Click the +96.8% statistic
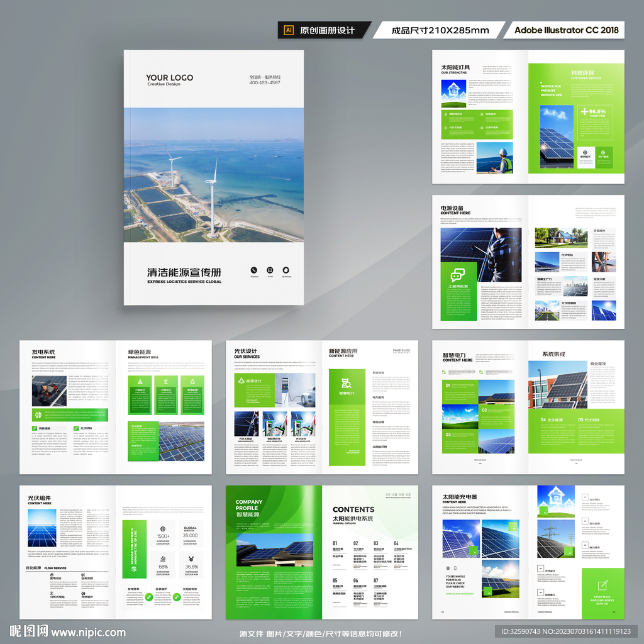Screen dimensions: 644x644 tap(593, 111)
